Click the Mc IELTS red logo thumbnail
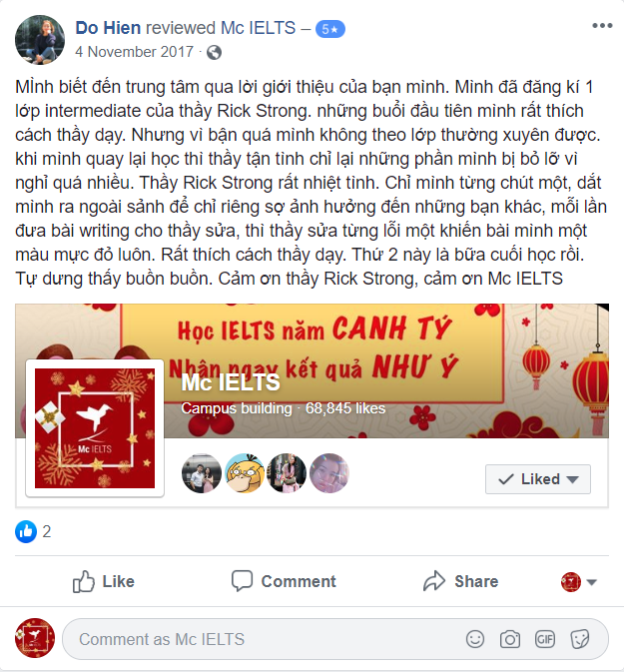This screenshot has height=672, width=624. 95,428
